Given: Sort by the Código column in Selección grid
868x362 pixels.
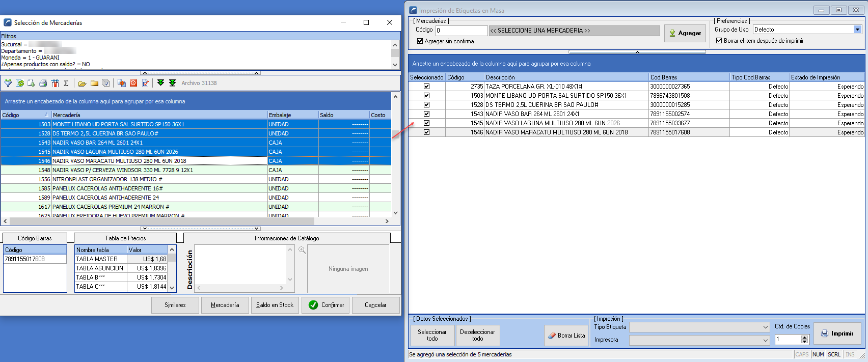Looking at the screenshot, I should coord(26,115).
